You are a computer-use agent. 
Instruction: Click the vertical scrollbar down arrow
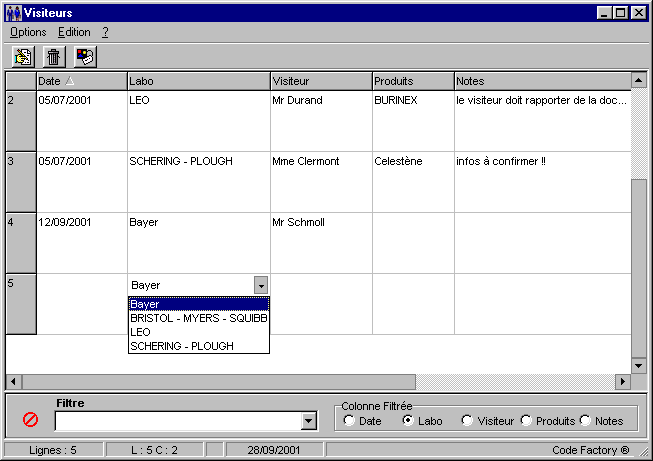click(x=638, y=366)
